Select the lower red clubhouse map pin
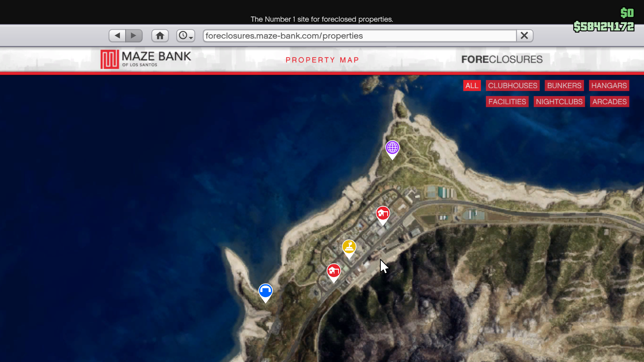 click(x=334, y=271)
